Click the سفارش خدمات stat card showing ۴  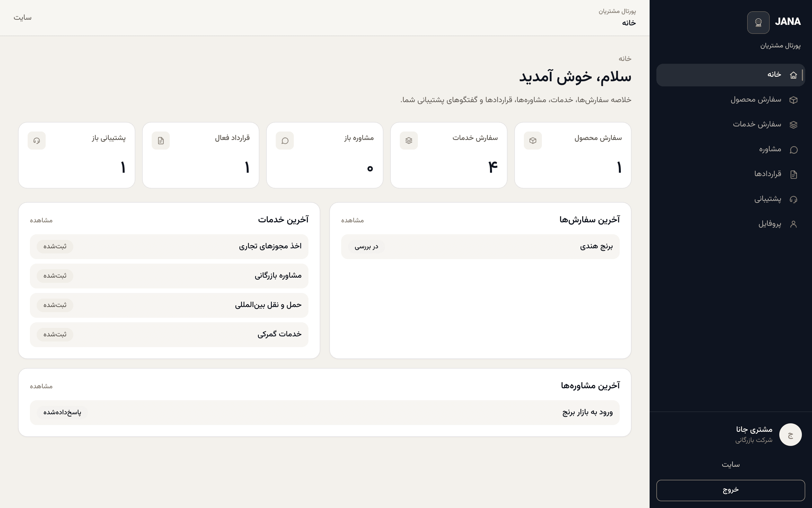tap(449, 155)
